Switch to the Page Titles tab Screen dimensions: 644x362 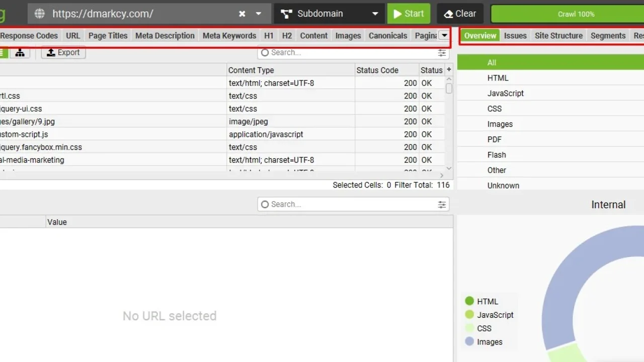tap(108, 36)
